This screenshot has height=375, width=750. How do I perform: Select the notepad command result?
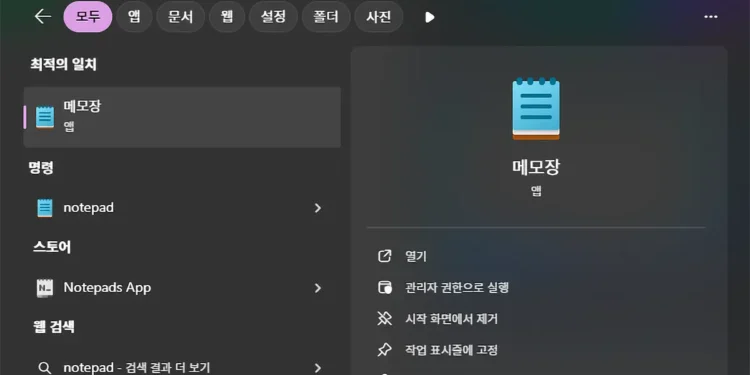tap(182, 208)
